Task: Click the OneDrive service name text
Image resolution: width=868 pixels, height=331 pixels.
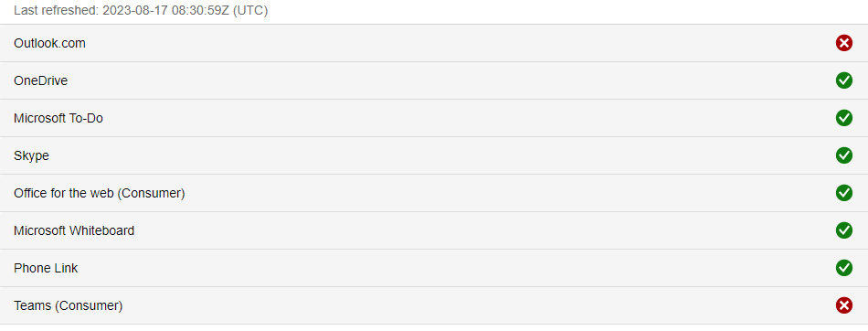Action: point(40,81)
